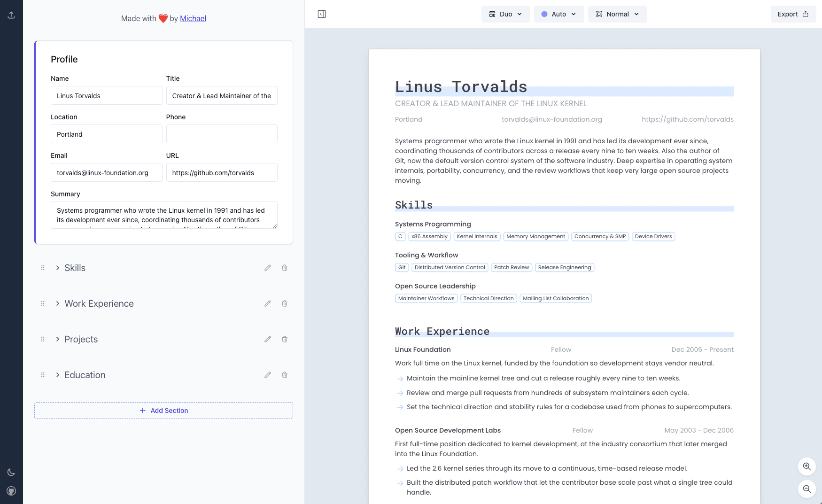Click the Maintainer Workflows tag
Viewport: 822px width, 504px height.
426,298
